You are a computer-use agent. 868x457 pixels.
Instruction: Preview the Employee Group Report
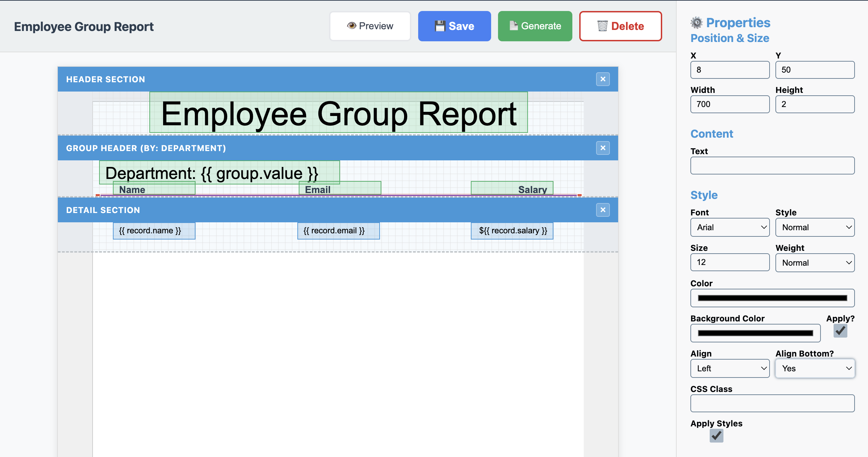[370, 25]
